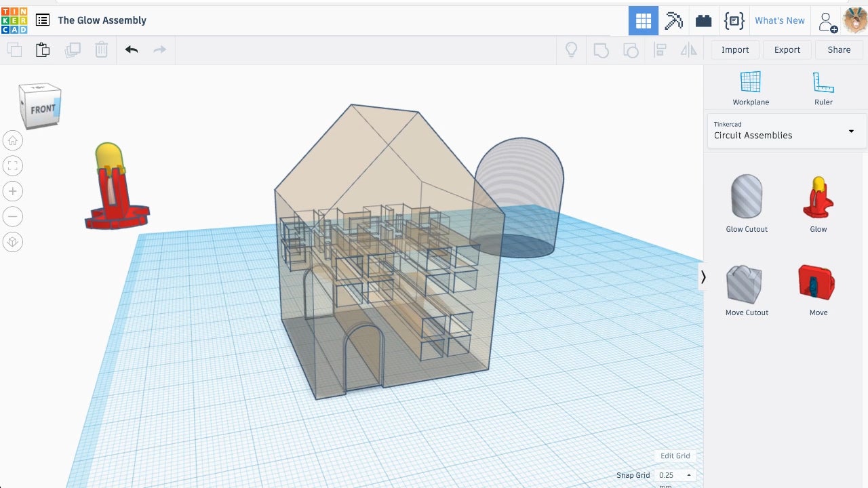This screenshot has width=868, height=488.
Task: Click the design title The Glow Assembly
Action: [102, 20]
